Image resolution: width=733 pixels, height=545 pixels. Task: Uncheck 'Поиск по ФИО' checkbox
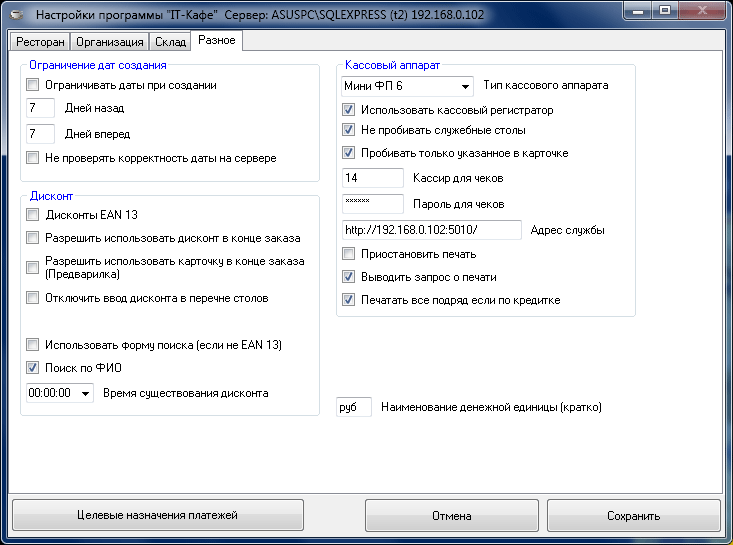pos(33,368)
